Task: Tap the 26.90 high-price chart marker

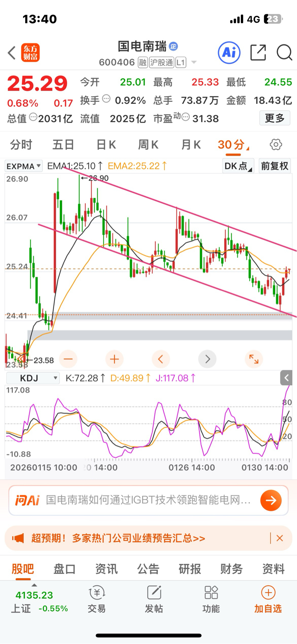Action: [95, 178]
